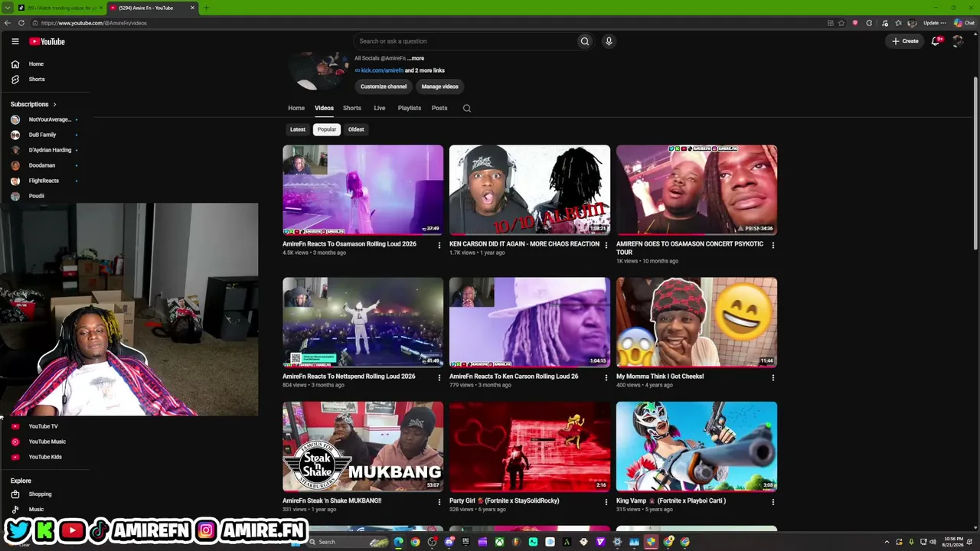980x551 pixels.
Task: Switch to the channel Home tab
Action: (x=296, y=108)
